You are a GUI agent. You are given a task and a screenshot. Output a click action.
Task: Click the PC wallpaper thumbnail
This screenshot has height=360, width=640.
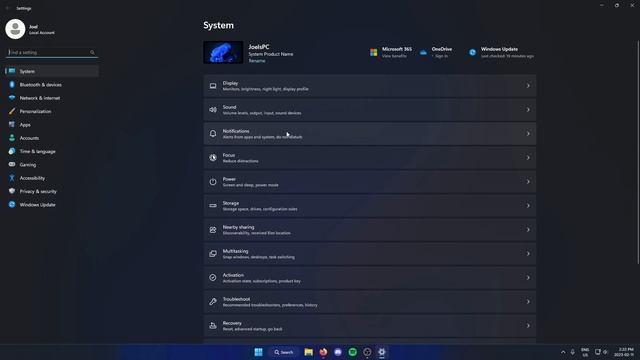[x=223, y=52]
